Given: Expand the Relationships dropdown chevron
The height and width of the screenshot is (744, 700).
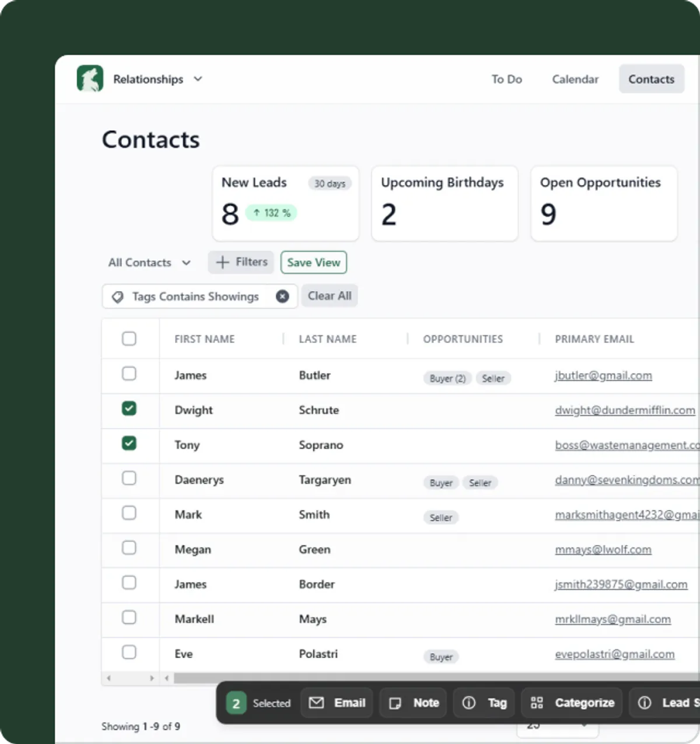Looking at the screenshot, I should [198, 79].
